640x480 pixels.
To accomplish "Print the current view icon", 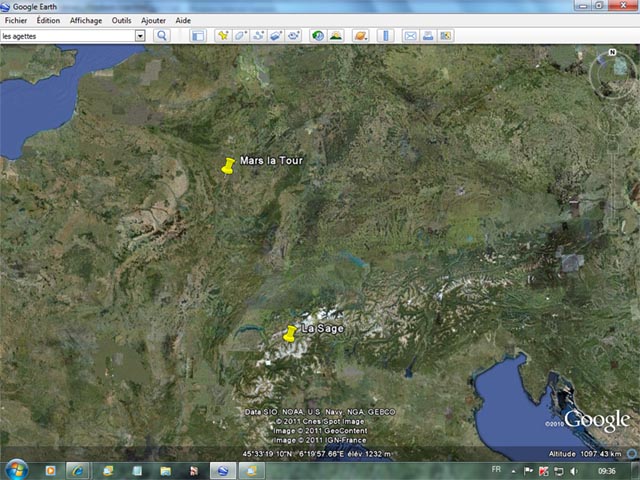I will click(x=428, y=36).
